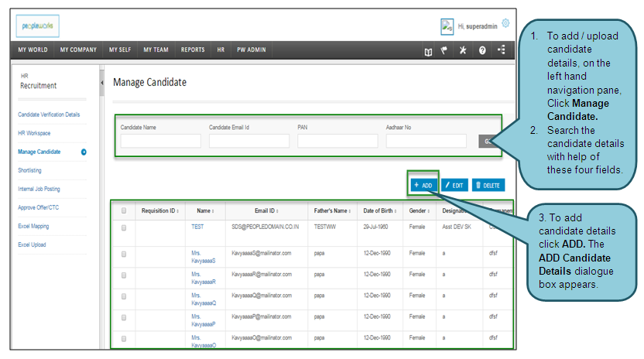Screen dimensions: 644x359
Task: Open the REPORTS menu
Action: point(193,50)
